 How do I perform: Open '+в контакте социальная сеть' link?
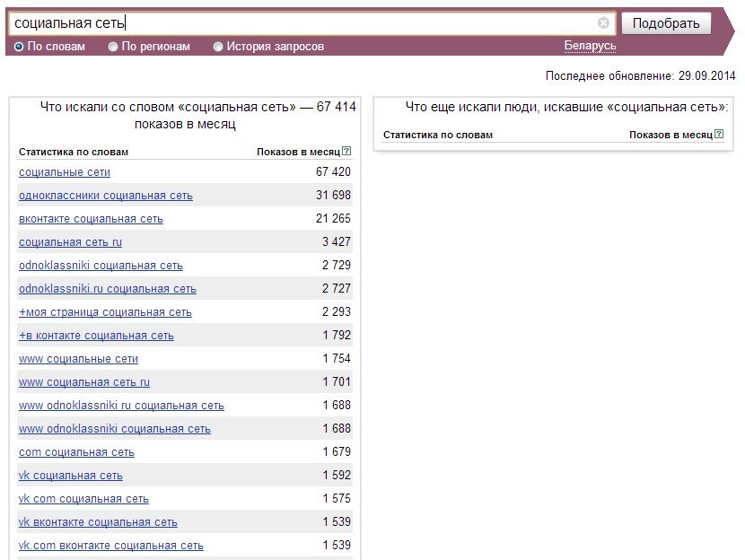96,336
